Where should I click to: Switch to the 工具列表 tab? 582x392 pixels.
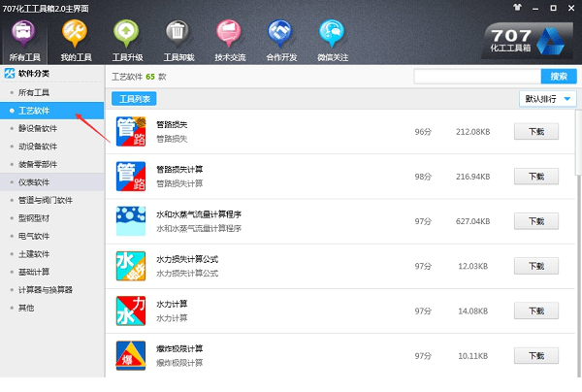tap(134, 99)
